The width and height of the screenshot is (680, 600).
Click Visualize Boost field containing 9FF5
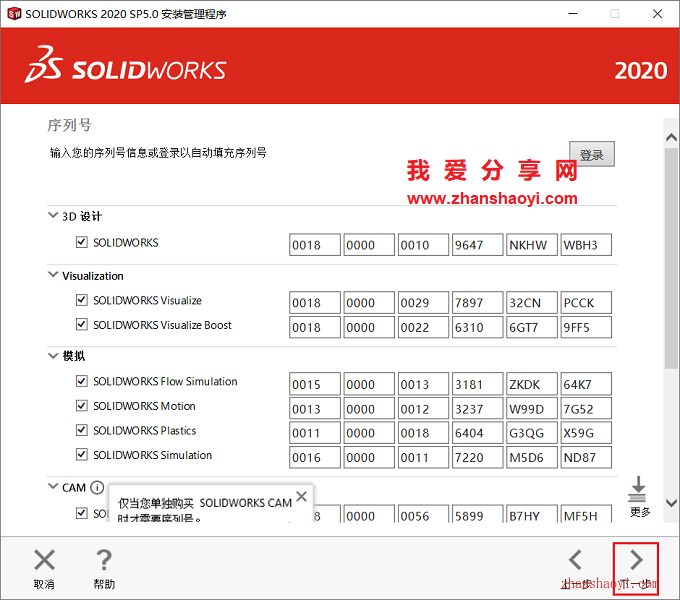(x=586, y=327)
